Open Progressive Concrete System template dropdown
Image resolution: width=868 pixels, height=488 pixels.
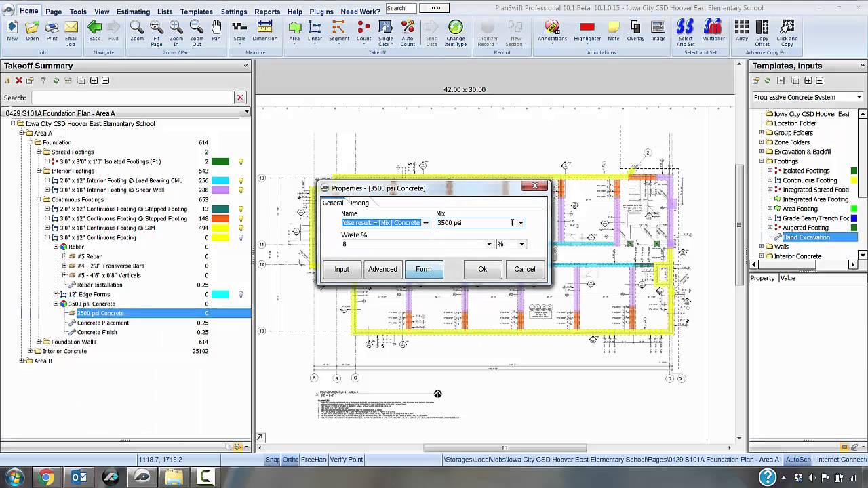[859, 98]
